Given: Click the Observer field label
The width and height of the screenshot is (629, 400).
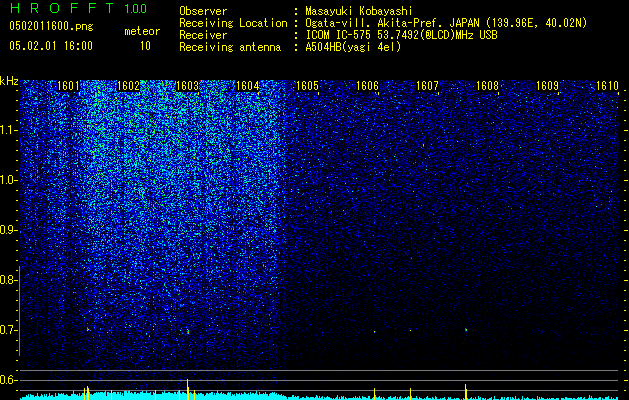Looking at the screenshot, I should [203, 11].
